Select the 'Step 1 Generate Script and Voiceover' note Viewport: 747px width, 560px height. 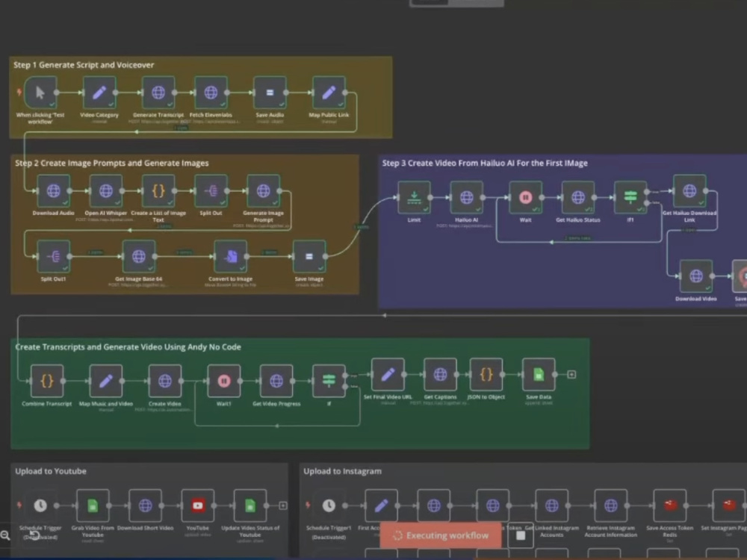[x=84, y=65]
